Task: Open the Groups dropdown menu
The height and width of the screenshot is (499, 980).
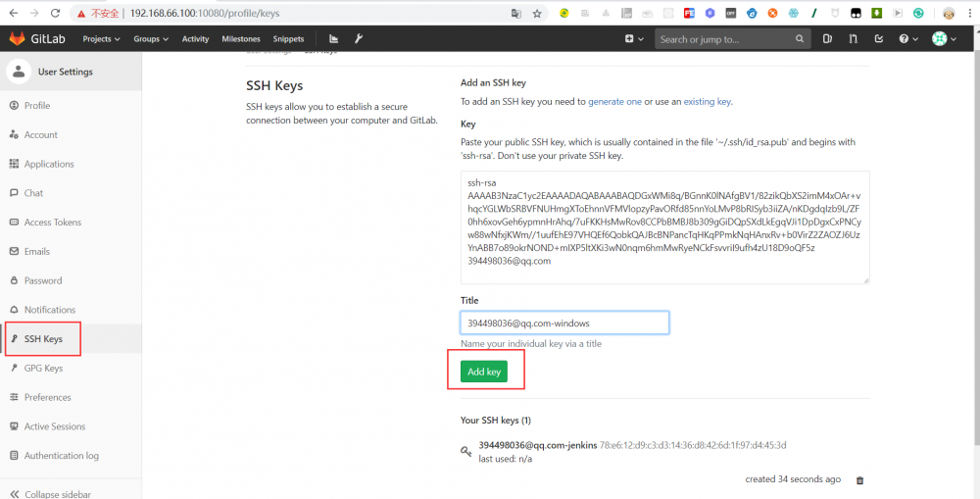Action: (x=151, y=39)
